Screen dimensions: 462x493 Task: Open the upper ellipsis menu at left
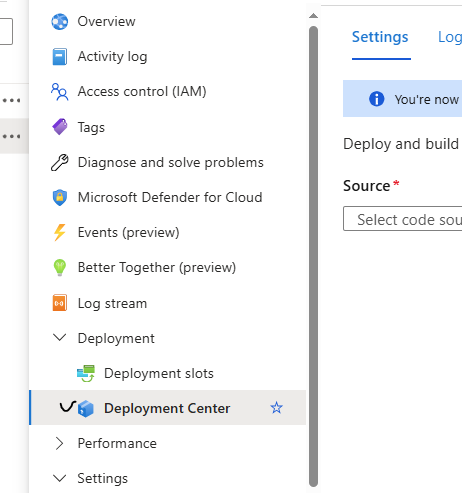point(12,100)
